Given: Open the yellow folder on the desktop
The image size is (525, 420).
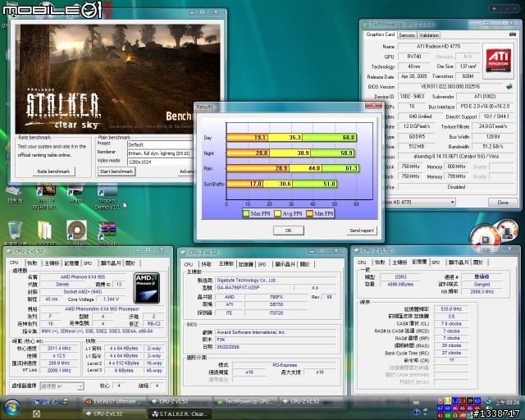Looking at the screenshot, I should click(45, 231).
